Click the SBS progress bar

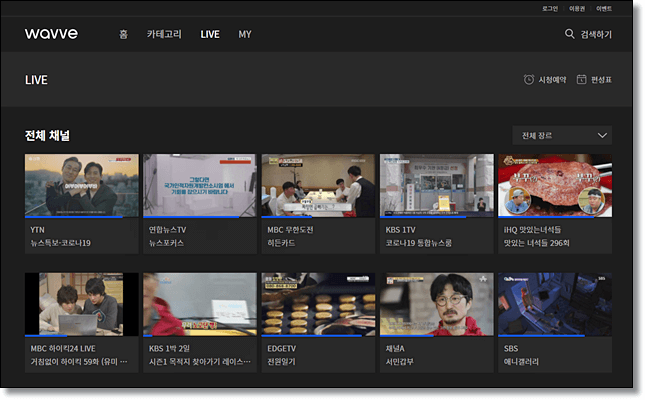555,335
